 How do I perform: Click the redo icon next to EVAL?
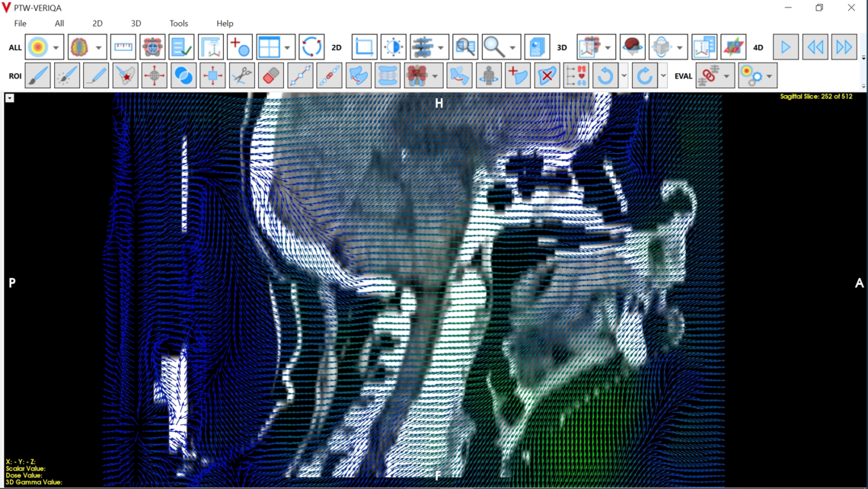[644, 75]
